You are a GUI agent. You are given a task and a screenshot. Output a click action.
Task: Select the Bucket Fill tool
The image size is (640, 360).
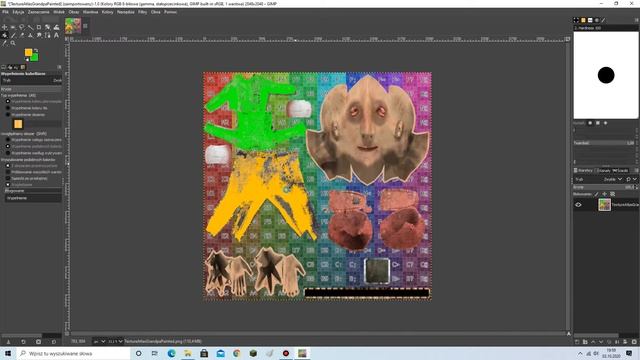[x=4, y=36]
